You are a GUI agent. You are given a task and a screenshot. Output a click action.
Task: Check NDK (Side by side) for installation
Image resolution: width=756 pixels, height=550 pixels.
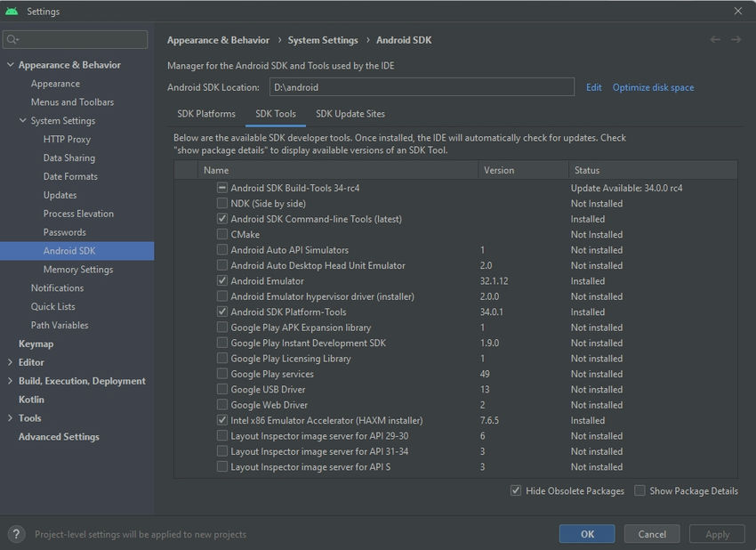point(221,203)
